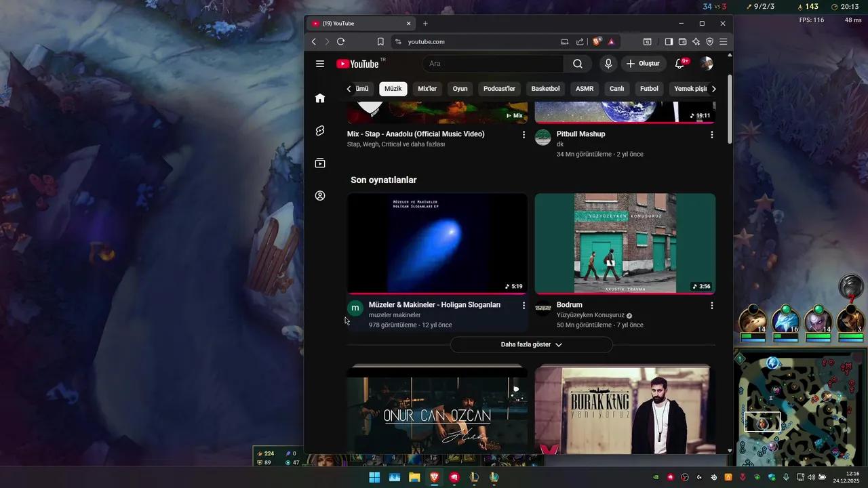The height and width of the screenshot is (488, 868).
Task: Click the voice search microphone
Action: pyautogui.click(x=608, y=63)
